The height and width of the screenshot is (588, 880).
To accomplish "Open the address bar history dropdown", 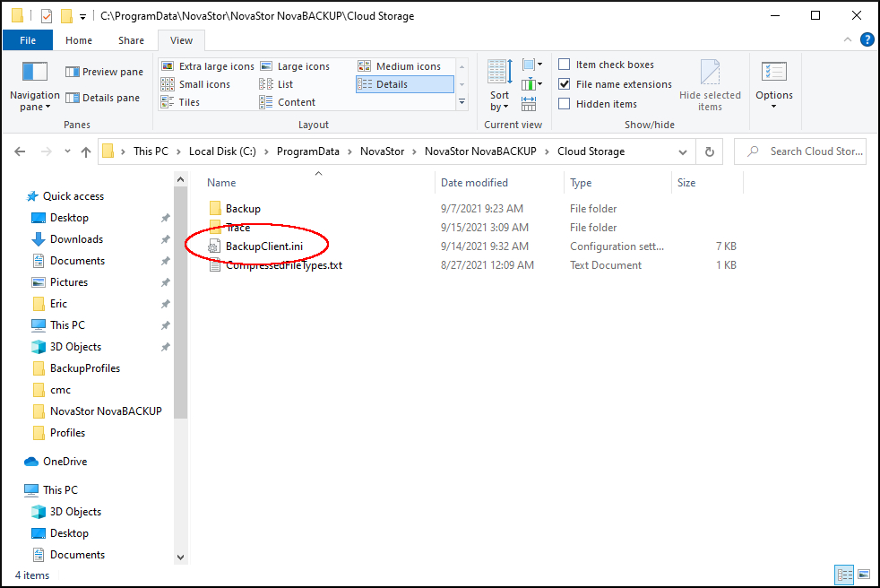I will (x=683, y=151).
